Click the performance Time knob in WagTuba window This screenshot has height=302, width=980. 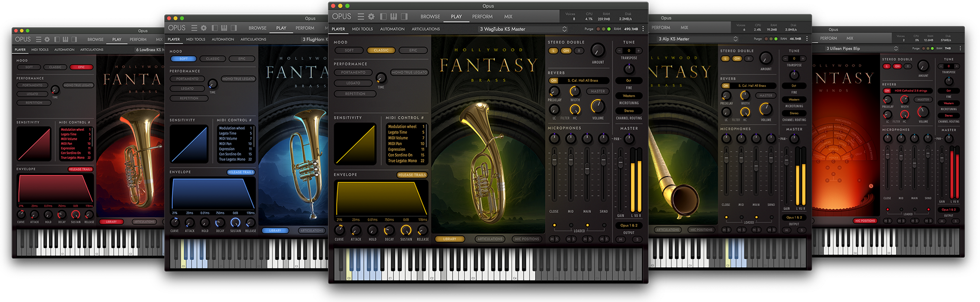[381, 78]
